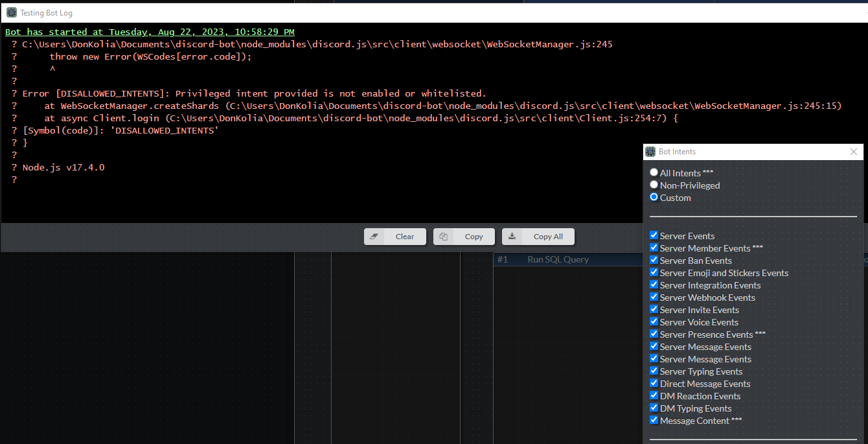Image resolution: width=868 pixels, height=444 pixels.
Task: Select the Custom intents option
Action: [654, 196]
